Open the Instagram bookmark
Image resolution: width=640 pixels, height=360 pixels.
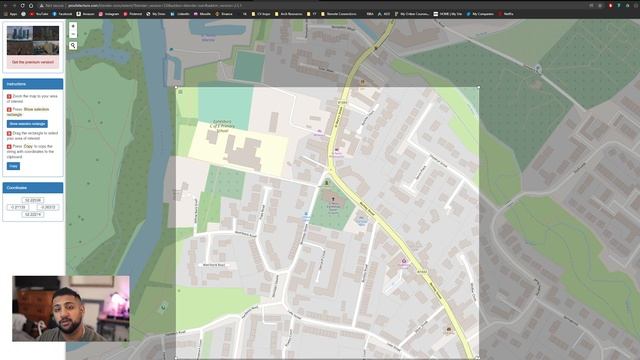109,14
